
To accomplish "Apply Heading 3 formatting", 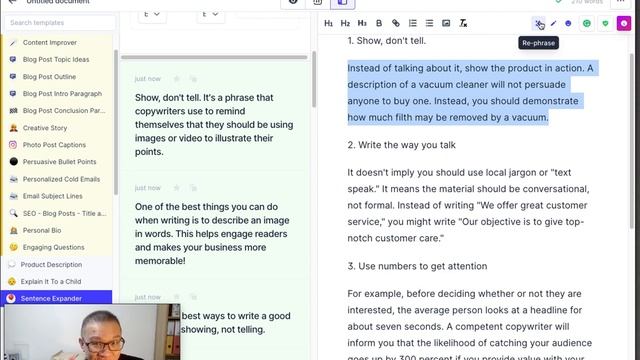I will 362,23.
